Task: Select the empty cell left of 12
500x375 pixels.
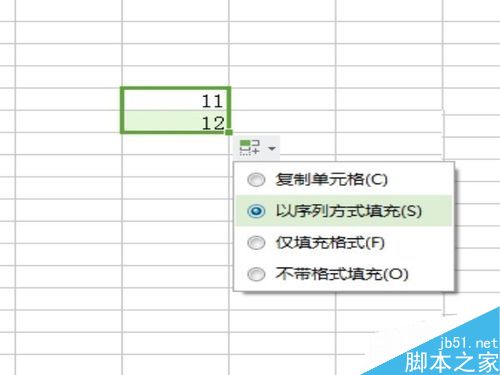Action: 69,121
